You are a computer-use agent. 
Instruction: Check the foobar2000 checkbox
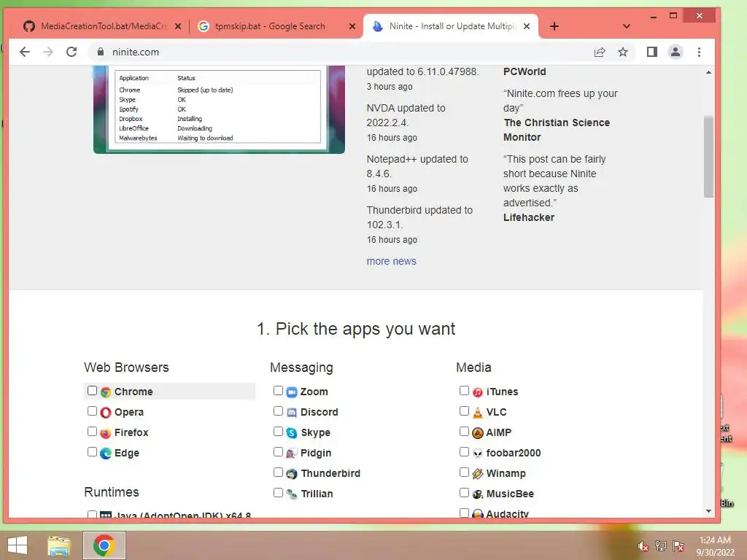pos(464,452)
